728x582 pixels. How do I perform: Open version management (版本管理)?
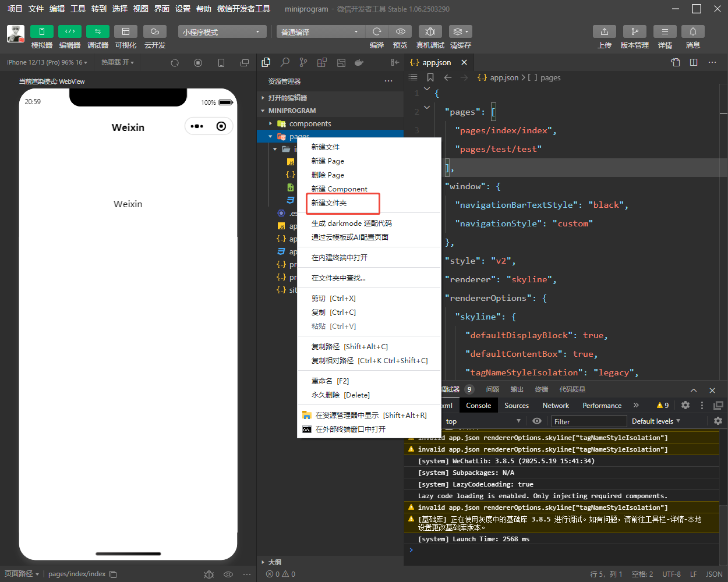(635, 31)
